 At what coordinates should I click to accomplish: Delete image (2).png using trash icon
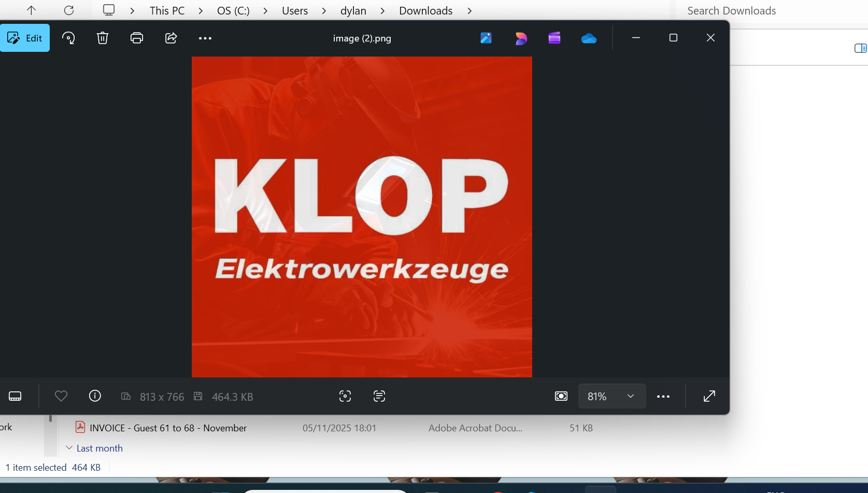click(103, 38)
